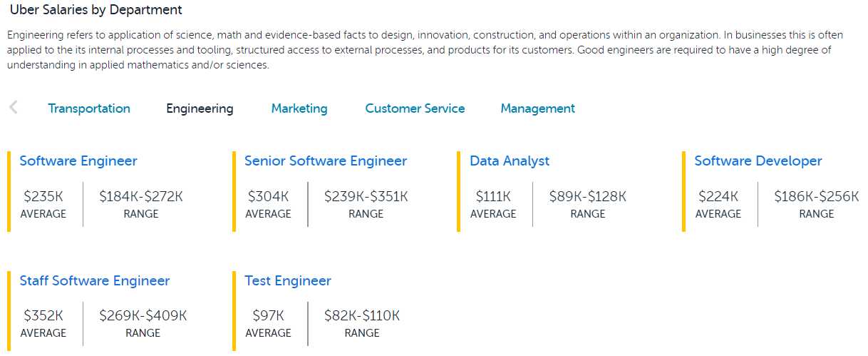Click the $82K-$110K Test Engineer range
The height and width of the screenshot is (356, 868).
tap(362, 315)
